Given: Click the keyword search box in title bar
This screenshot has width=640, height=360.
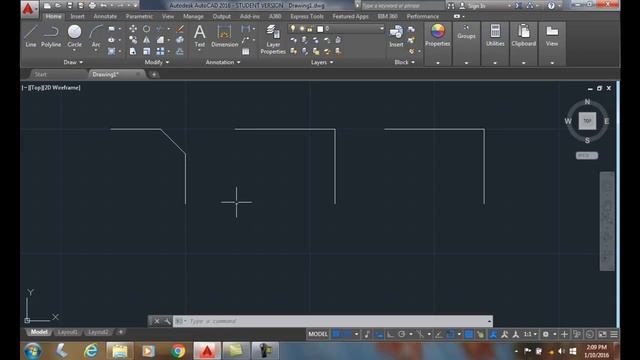Looking at the screenshot, I should tap(402, 6).
